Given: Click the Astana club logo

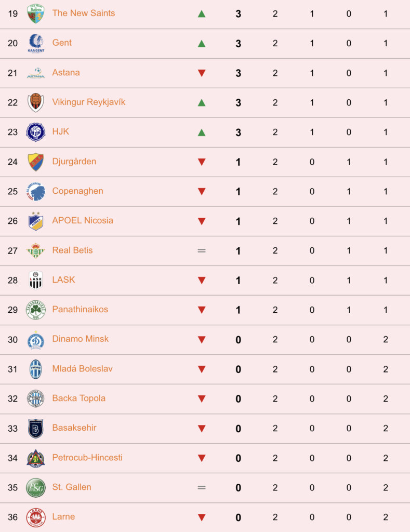Looking at the screenshot, I should (x=36, y=73).
